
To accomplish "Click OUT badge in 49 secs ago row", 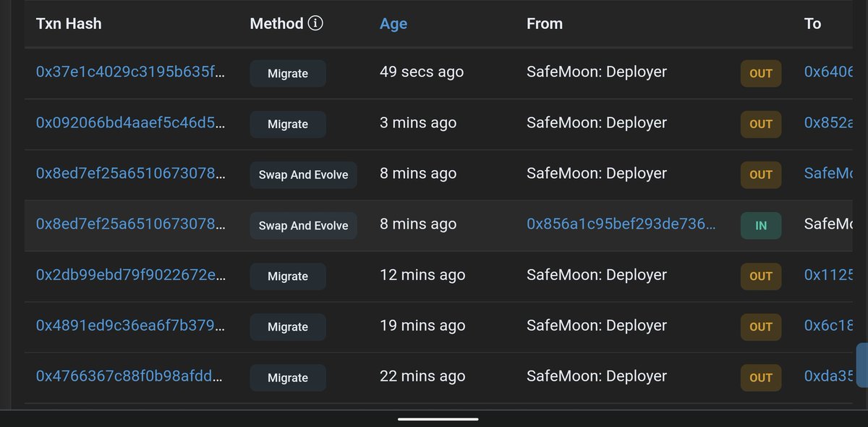I will (x=761, y=74).
